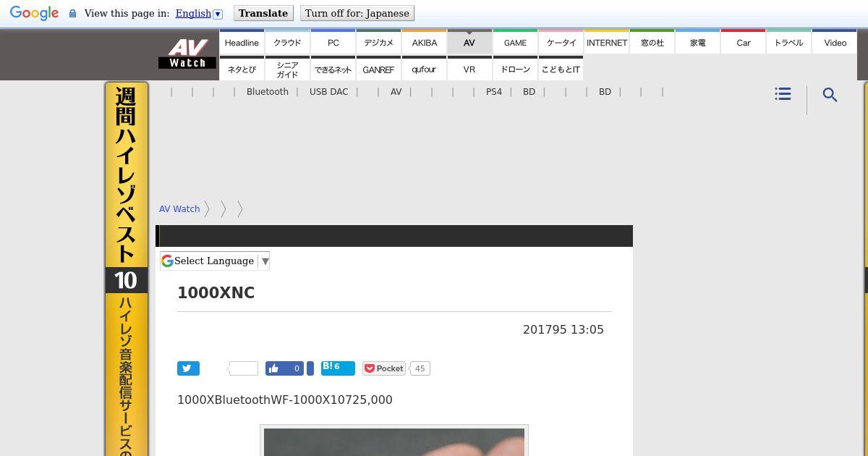
Task: Open the Video tab
Action: [835, 42]
